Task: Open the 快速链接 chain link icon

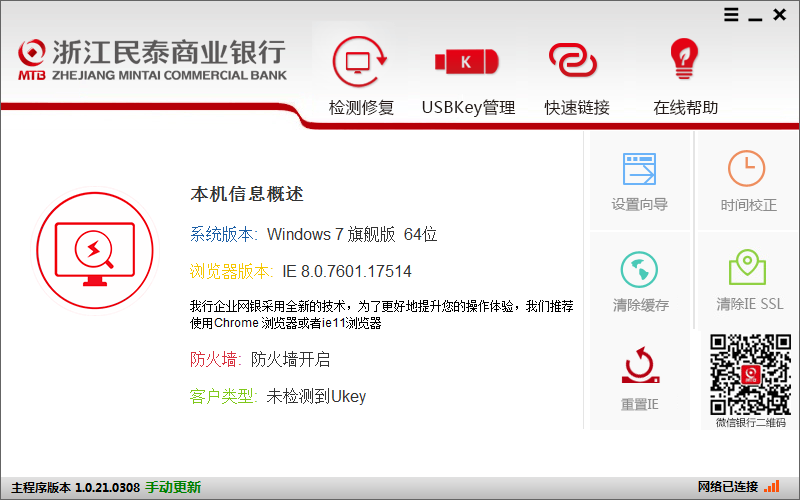Action: (572, 60)
